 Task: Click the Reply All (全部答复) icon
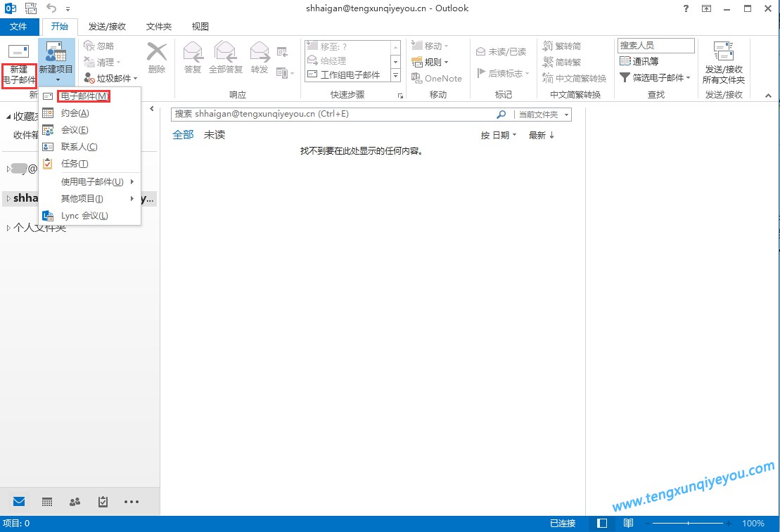pos(225,51)
